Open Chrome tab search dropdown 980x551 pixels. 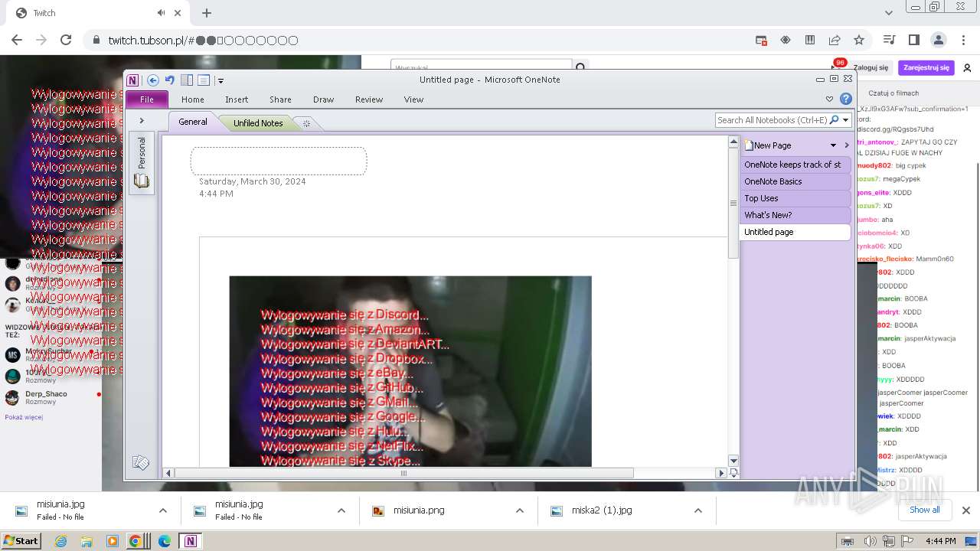[889, 13]
